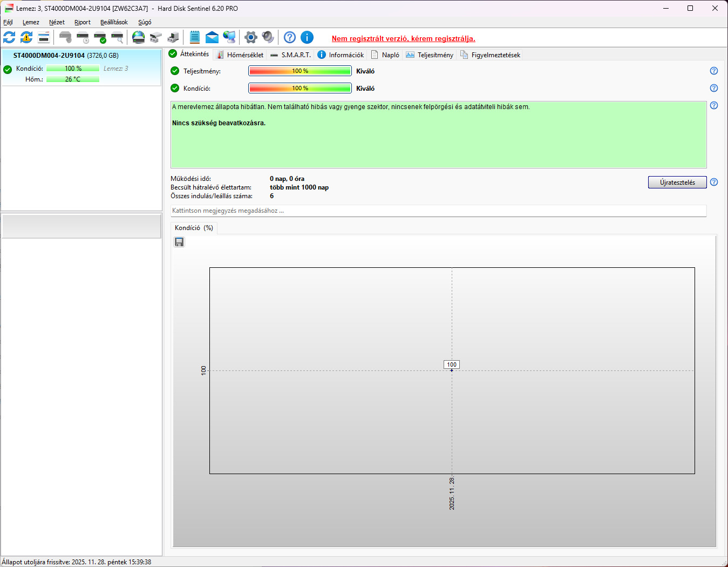Select the ST4000DM004-2U9104 disk entry
The image size is (728, 567).
click(81, 67)
